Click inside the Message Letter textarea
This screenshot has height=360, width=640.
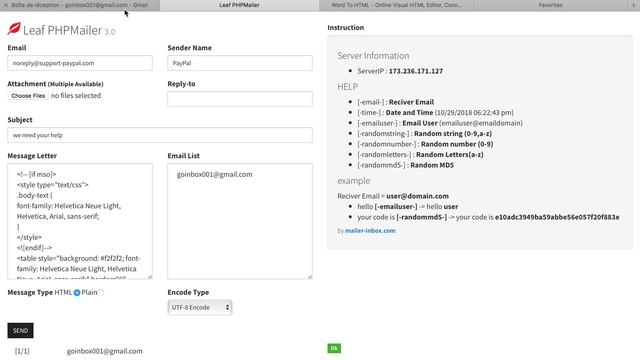(x=80, y=221)
